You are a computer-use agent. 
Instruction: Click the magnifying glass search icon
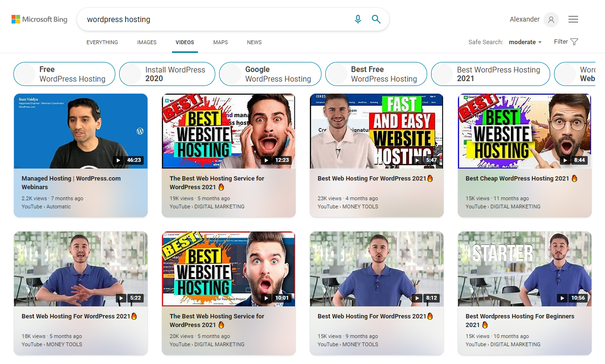[376, 19]
